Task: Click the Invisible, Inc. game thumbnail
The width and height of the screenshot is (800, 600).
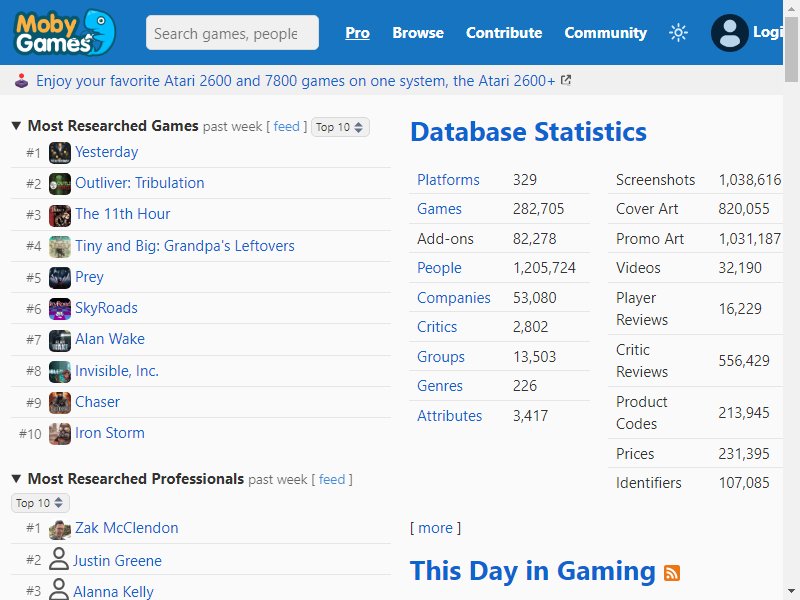Action: (x=60, y=371)
